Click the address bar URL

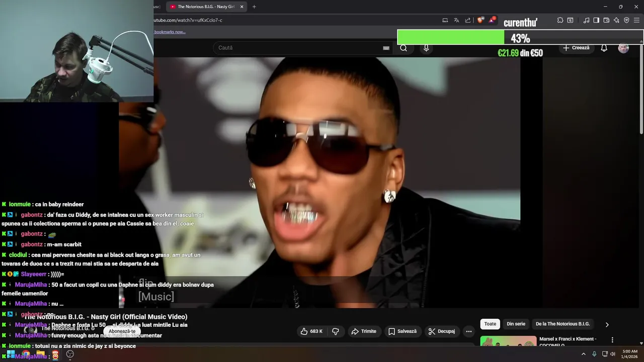[x=188, y=20]
